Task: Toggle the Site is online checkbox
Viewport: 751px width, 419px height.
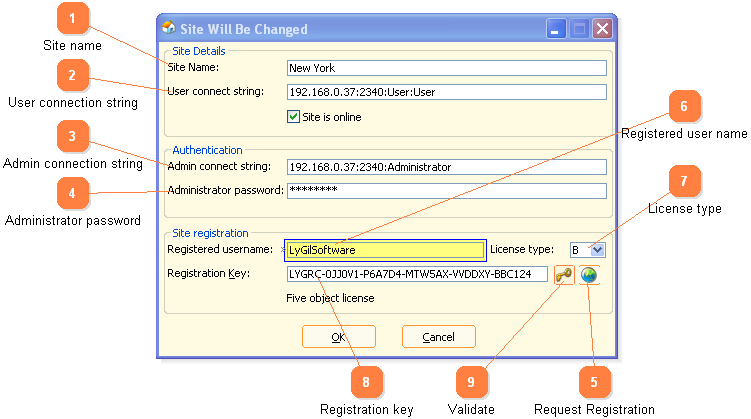Action: pos(293,117)
